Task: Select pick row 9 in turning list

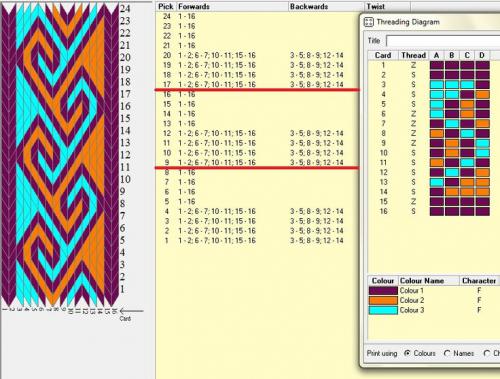Action: point(257,162)
